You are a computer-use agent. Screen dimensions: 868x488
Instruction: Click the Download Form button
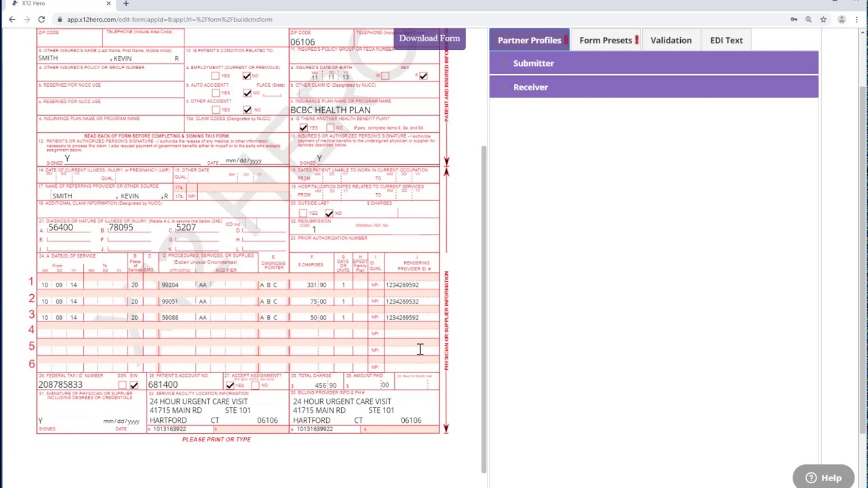point(429,38)
